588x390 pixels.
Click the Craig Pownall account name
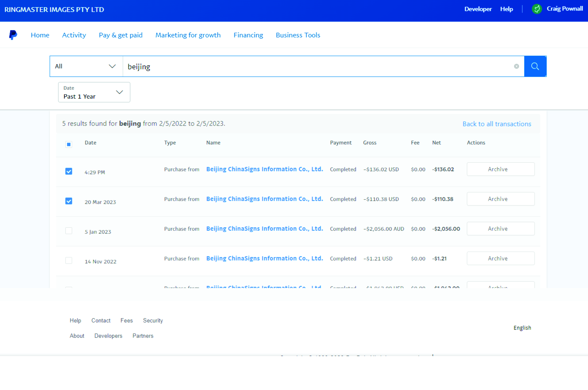pyautogui.click(x=565, y=9)
